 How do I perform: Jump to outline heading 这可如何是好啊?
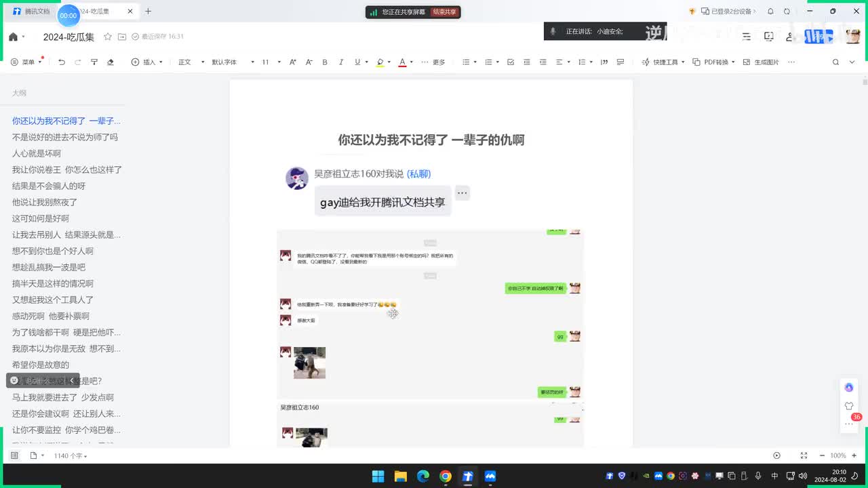[41, 218]
